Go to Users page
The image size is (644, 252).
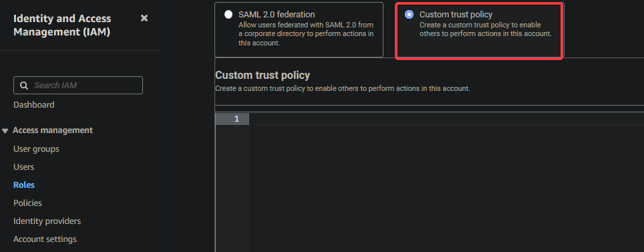click(x=24, y=167)
